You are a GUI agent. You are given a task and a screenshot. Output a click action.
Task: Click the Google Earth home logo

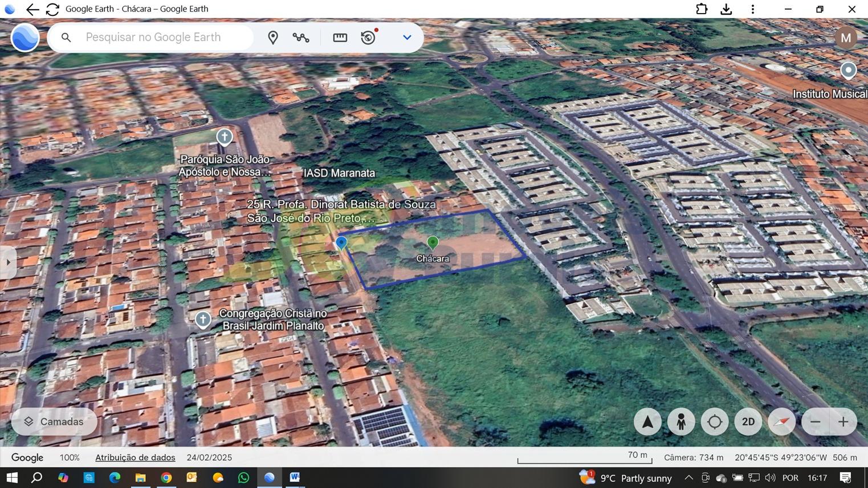pyautogui.click(x=25, y=38)
